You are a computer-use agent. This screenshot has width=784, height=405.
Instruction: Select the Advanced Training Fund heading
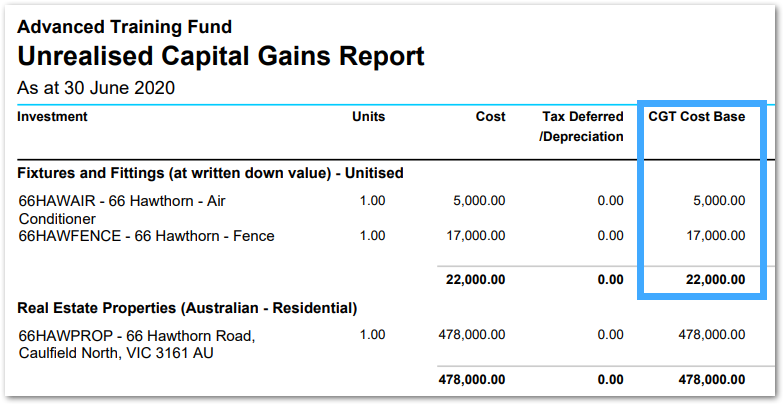click(124, 26)
